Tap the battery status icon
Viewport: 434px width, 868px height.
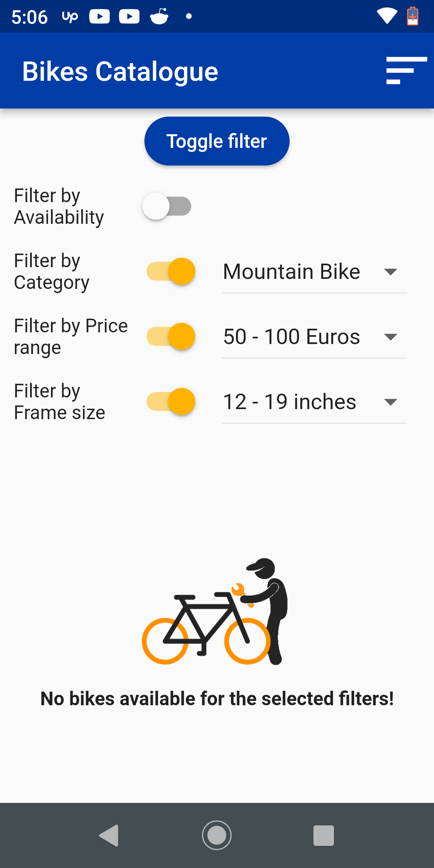point(412,16)
